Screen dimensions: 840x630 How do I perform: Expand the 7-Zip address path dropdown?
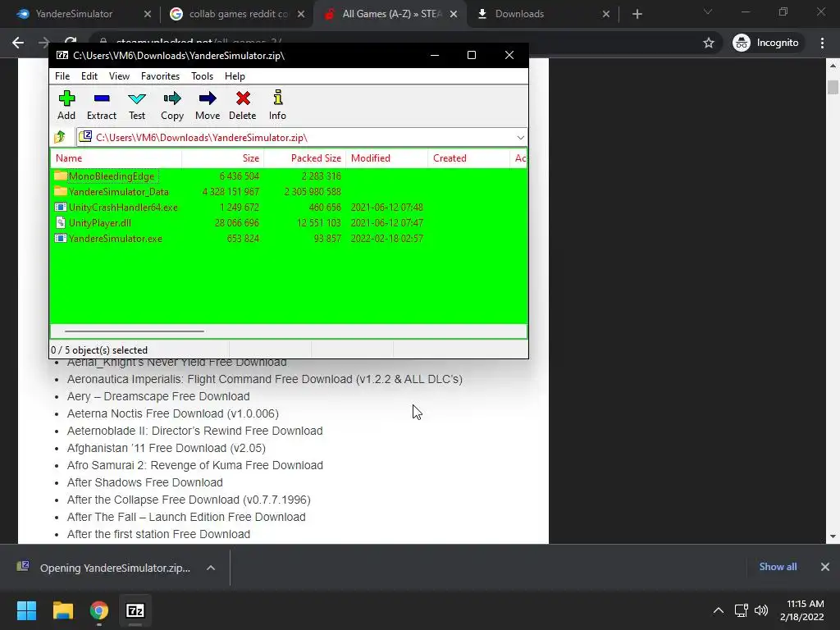tap(520, 138)
